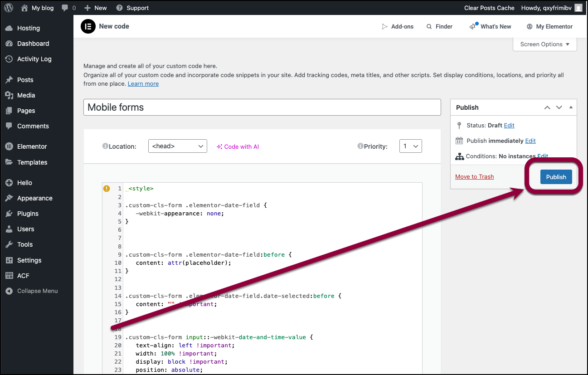Viewport: 588px width, 375px height.
Task: Click the WordPress logo icon
Action: pos(9,8)
